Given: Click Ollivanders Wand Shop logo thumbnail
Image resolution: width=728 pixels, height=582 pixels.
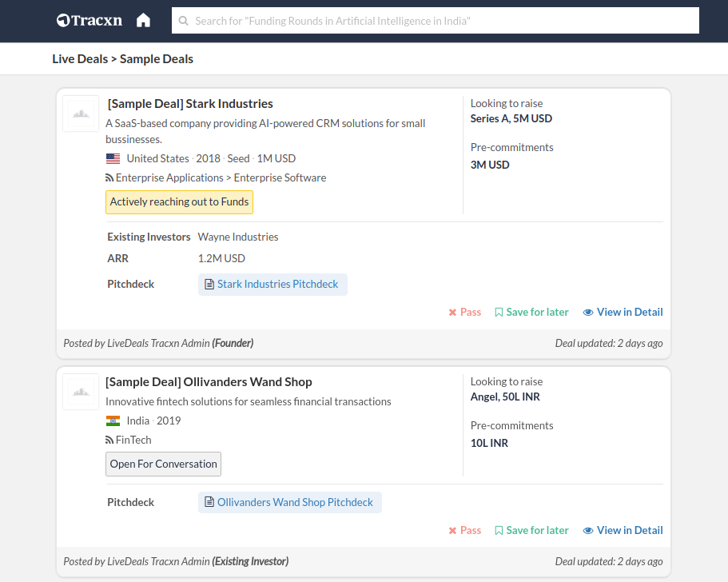Looking at the screenshot, I should tap(81, 392).
